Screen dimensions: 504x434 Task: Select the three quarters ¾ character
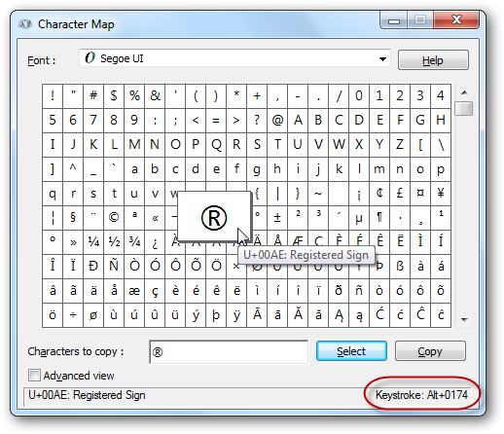pyautogui.click(x=134, y=241)
